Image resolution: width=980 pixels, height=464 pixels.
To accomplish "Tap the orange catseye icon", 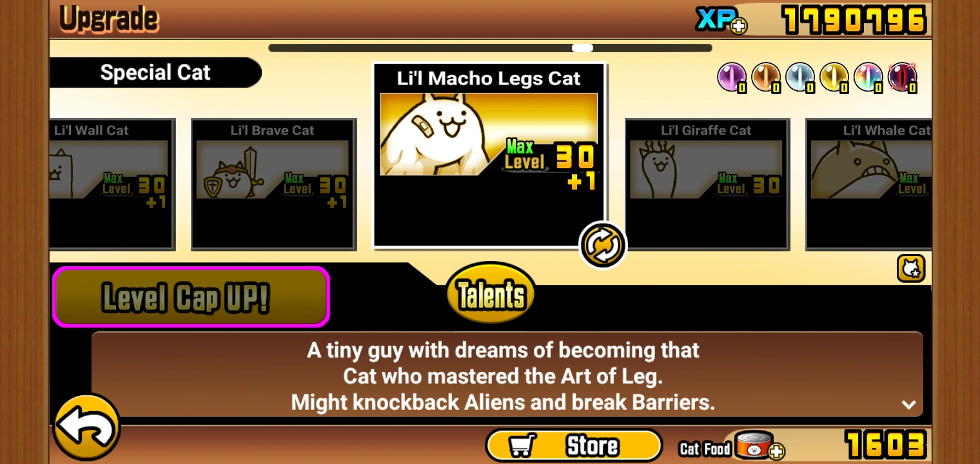I will pyautogui.click(x=766, y=78).
